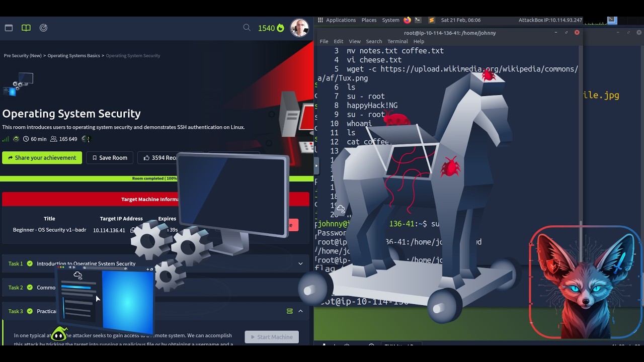Click the 165 649 users icon
644x362 pixels.
pyautogui.click(x=54, y=139)
